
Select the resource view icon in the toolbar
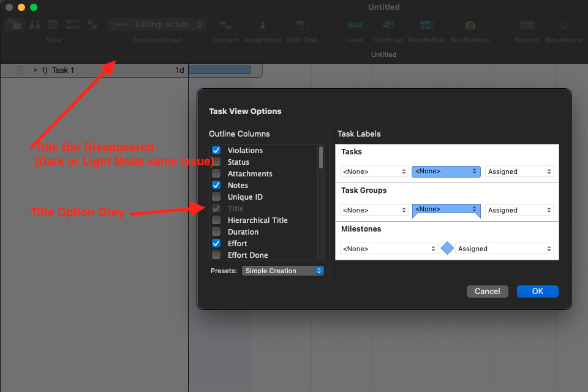[34, 24]
